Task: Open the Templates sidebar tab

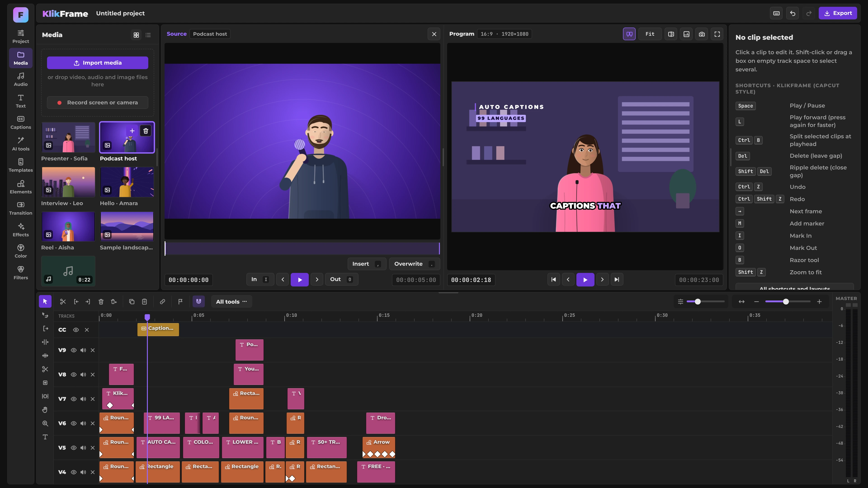Action: (x=21, y=165)
